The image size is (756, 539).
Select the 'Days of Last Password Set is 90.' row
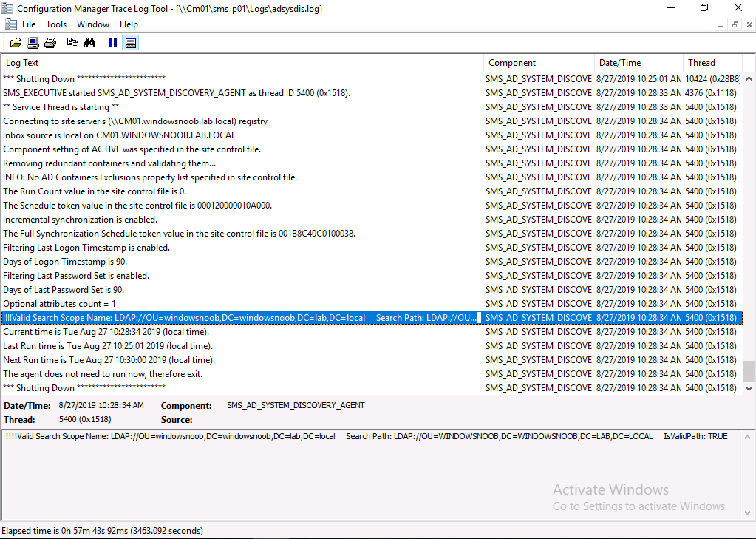coord(372,290)
